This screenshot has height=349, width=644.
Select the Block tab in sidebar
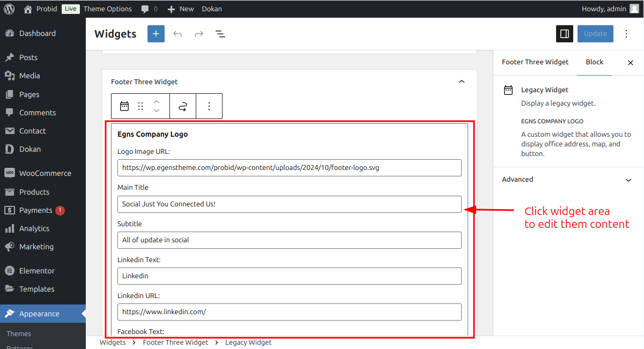[595, 62]
